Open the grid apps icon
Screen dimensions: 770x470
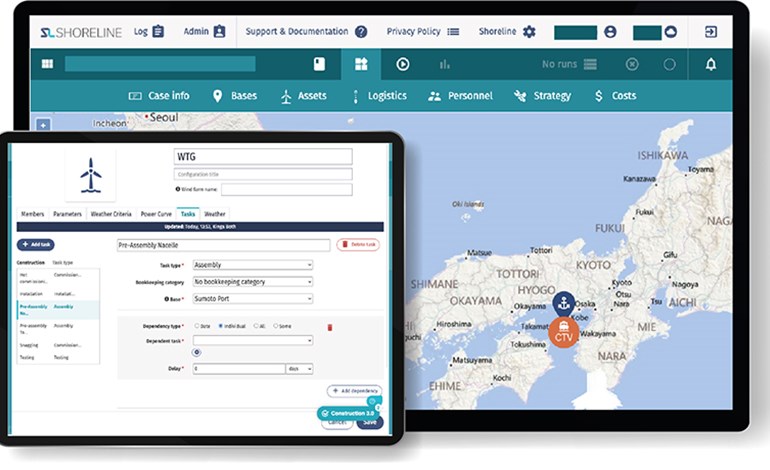tap(47, 64)
